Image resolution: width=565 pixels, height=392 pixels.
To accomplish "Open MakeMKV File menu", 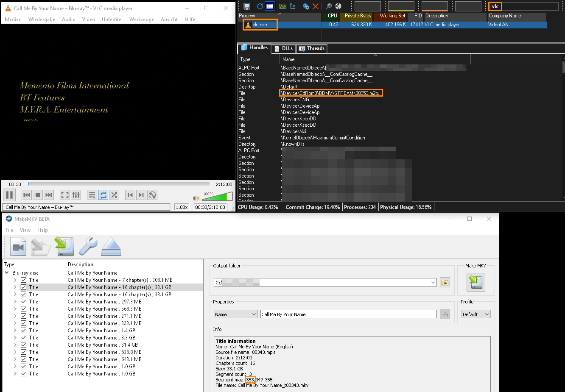I will click(x=9, y=230).
